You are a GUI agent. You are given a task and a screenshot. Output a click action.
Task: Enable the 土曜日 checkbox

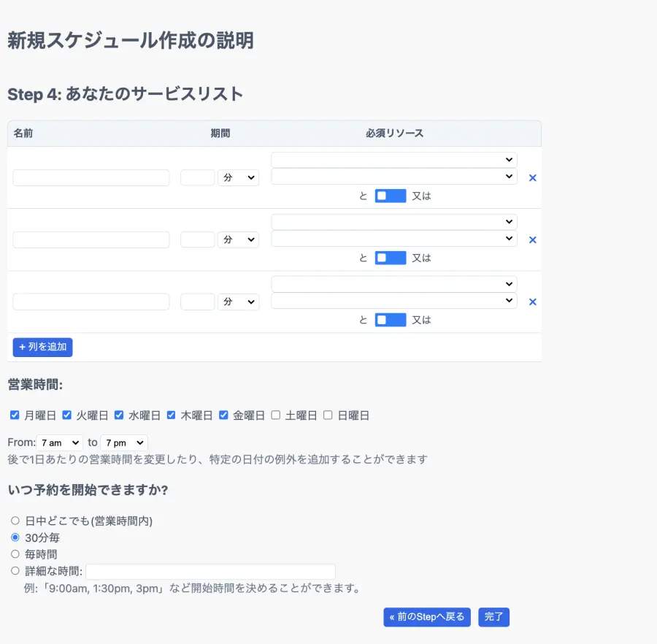point(276,415)
